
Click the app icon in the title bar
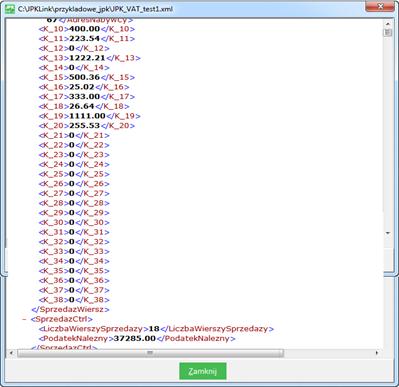click(x=10, y=9)
